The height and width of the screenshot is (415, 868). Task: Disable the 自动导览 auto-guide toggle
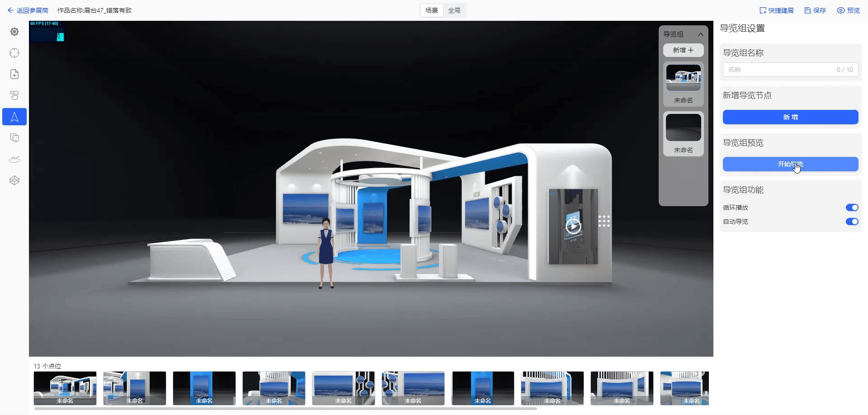(852, 222)
